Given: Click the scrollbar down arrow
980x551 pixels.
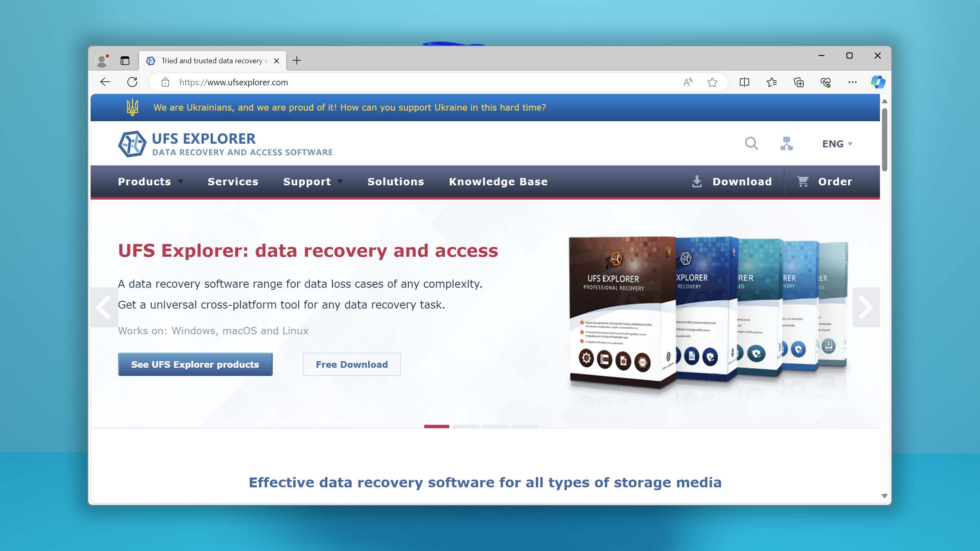Looking at the screenshot, I should click(884, 496).
